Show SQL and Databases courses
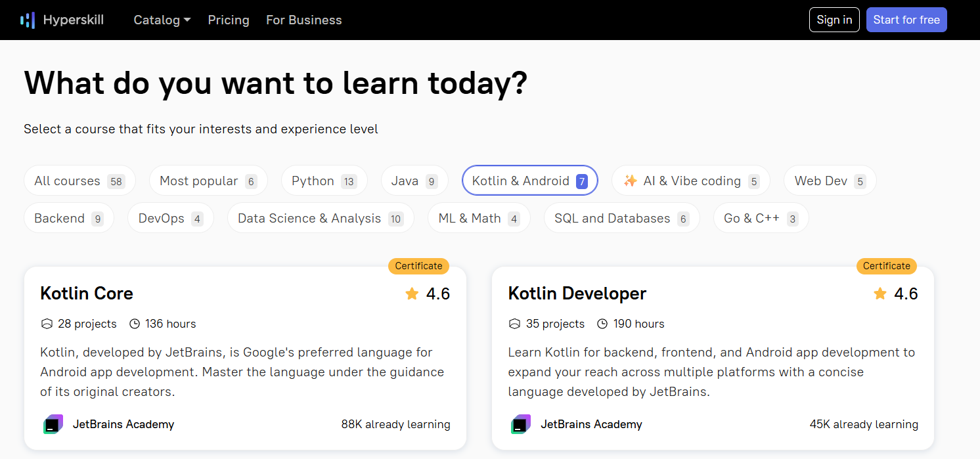Viewport: 980px width, 459px height. tap(622, 218)
